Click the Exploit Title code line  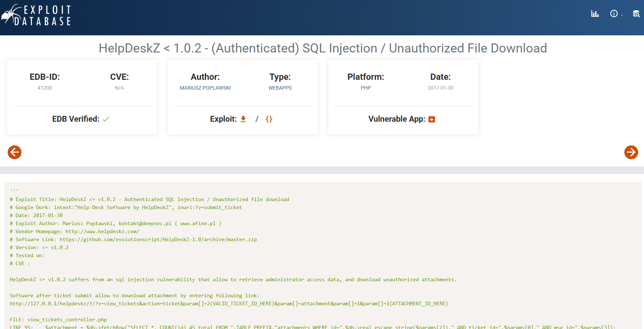click(x=150, y=199)
